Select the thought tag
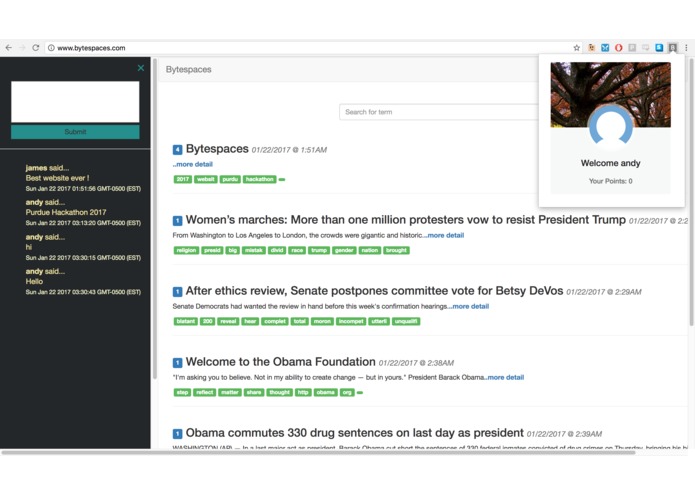 pos(279,393)
